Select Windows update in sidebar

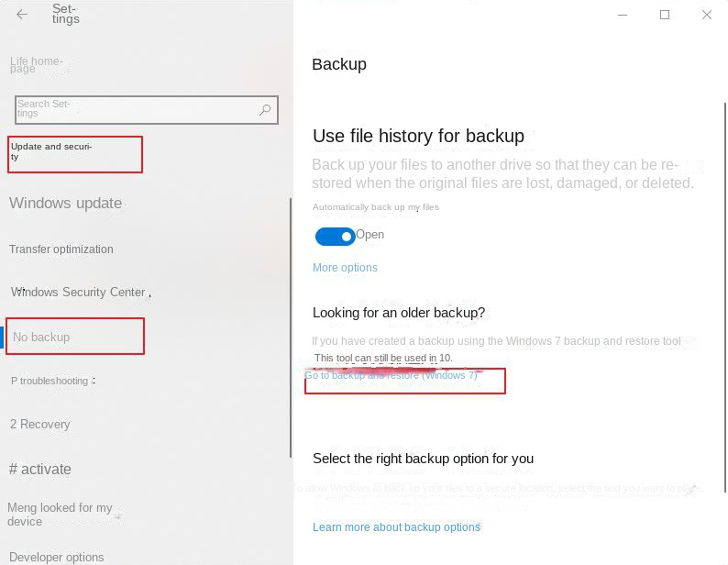click(65, 203)
